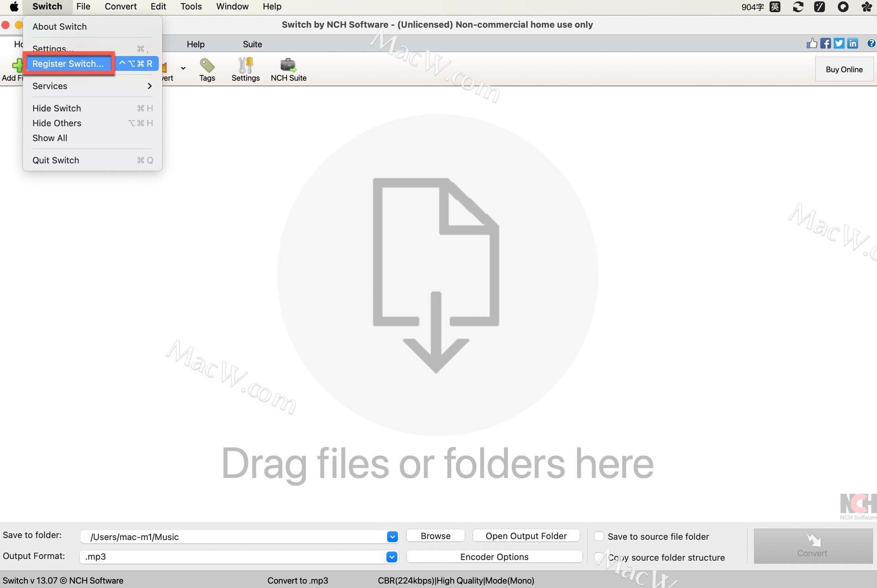Open the Output Format dropdown

[392, 556]
